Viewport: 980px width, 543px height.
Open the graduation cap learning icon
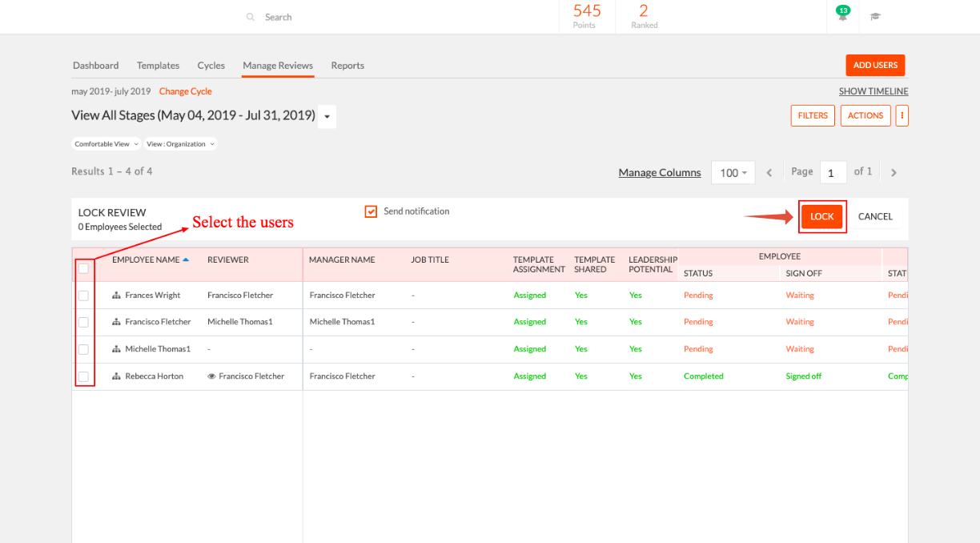click(876, 17)
